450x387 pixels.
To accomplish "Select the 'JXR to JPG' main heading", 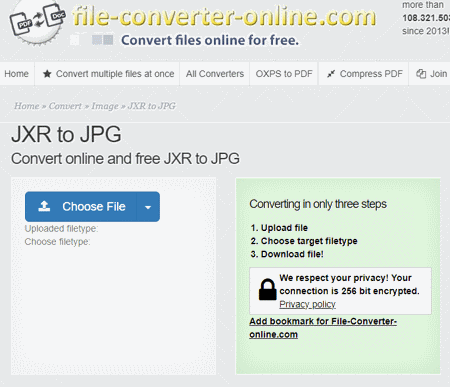I will tap(66, 134).
